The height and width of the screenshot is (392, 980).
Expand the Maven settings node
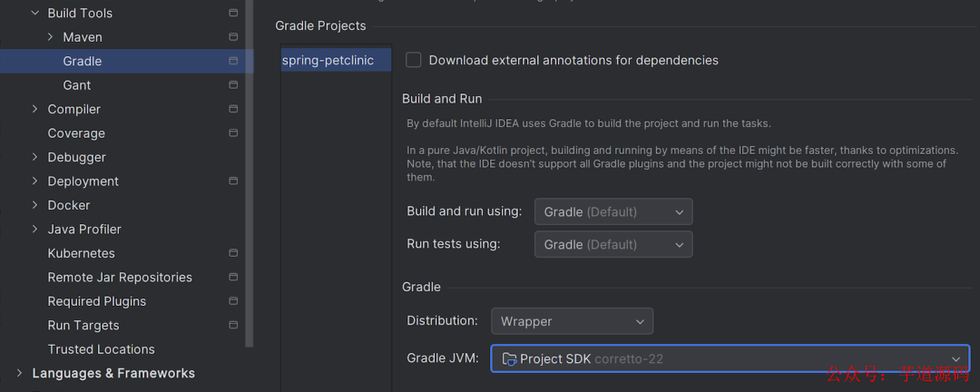[x=51, y=37]
